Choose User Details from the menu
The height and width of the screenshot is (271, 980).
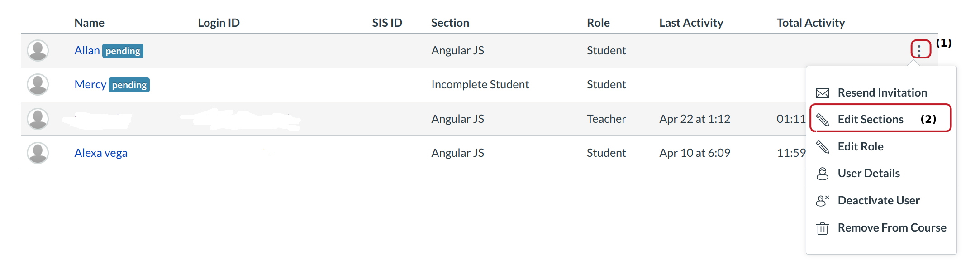point(868,174)
